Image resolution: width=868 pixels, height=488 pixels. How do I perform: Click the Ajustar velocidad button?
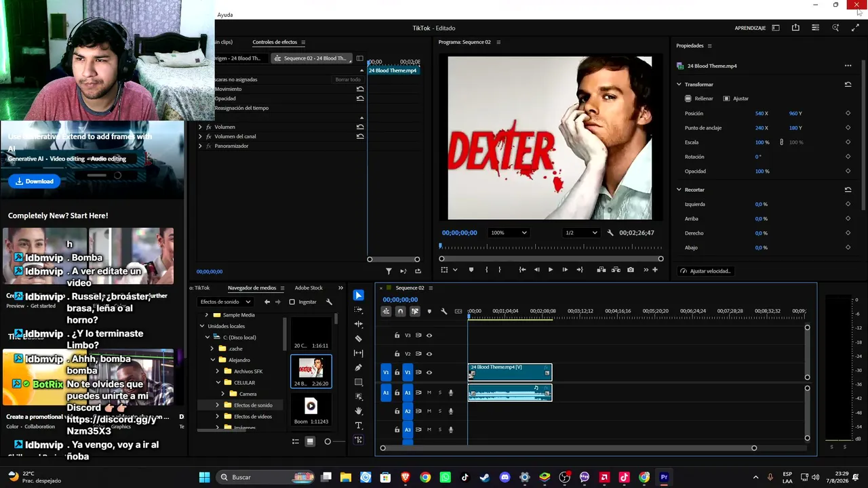[705, 271]
